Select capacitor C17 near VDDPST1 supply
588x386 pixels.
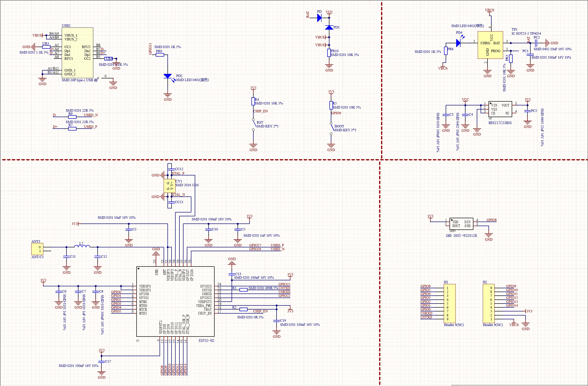pyautogui.click(x=101, y=362)
